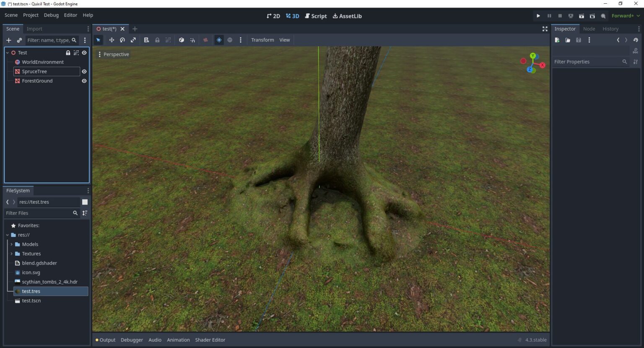Open the Transform menu in the viewport

(x=262, y=40)
